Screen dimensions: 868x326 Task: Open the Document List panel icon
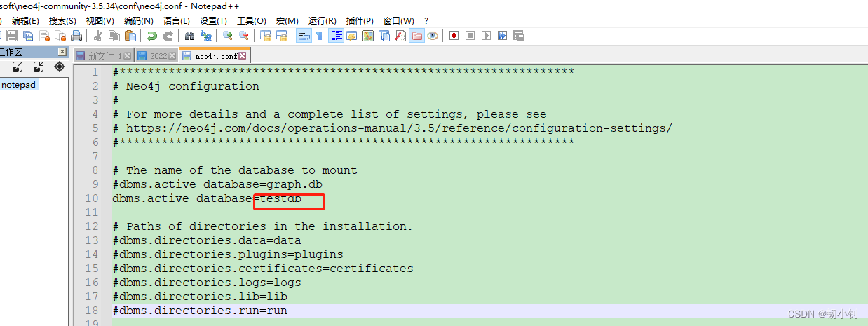pyautogui.click(x=384, y=35)
